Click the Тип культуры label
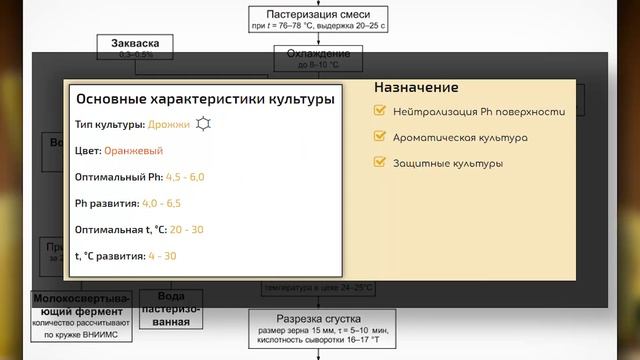This screenshot has width=640, height=360. tap(110, 124)
